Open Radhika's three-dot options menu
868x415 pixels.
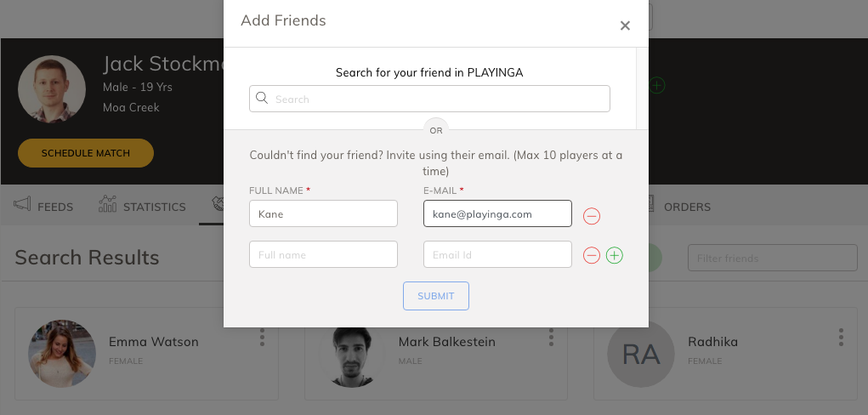(841, 337)
